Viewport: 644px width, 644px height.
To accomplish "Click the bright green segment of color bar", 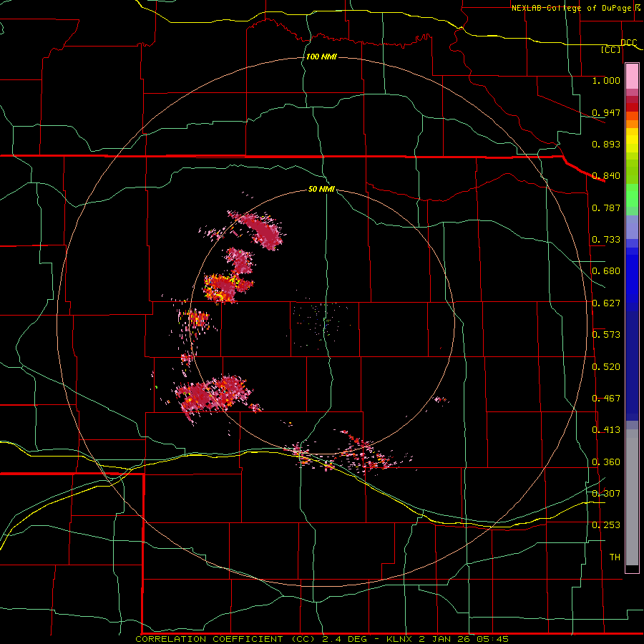I will coord(632,195).
